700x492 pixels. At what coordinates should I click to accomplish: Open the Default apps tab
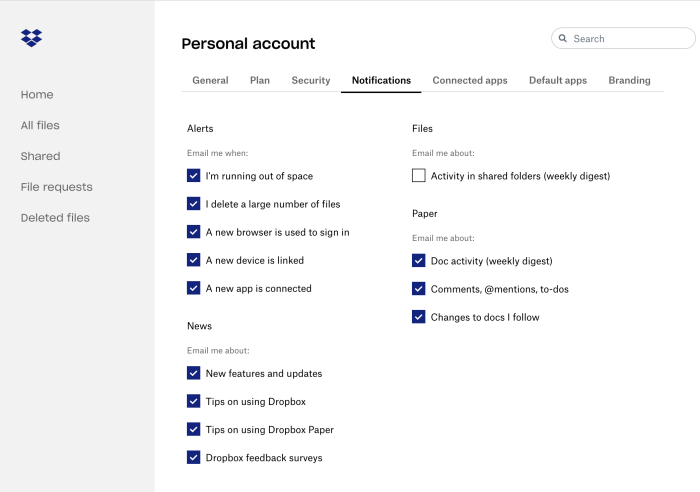point(558,80)
